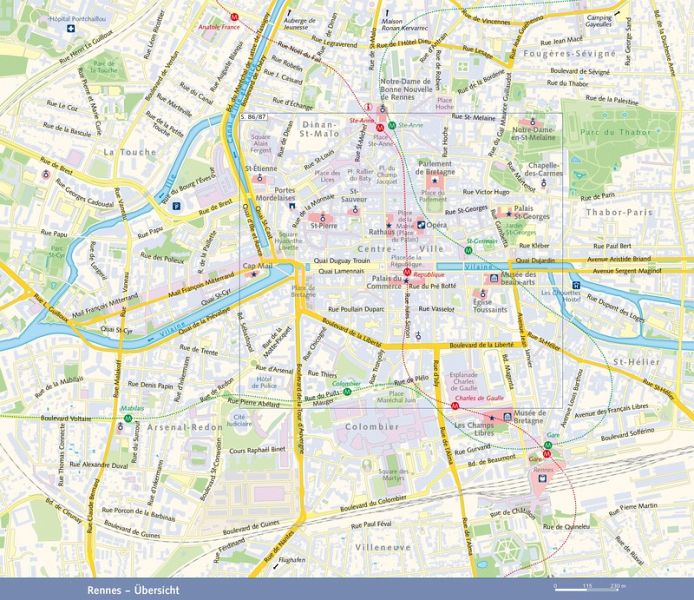This screenshot has height=600, width=694.
Task: Click the Villeneuve district label
Action: (x=383, y=547)
